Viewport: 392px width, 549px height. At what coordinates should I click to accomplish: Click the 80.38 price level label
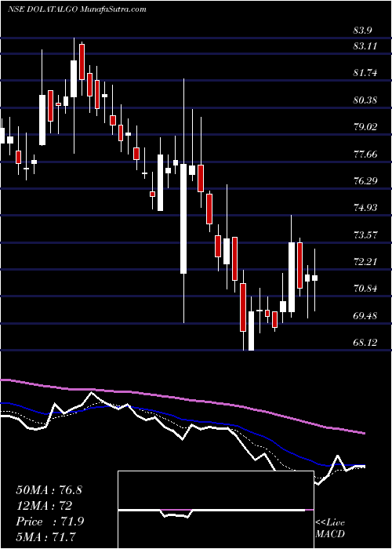coord(365,100)
